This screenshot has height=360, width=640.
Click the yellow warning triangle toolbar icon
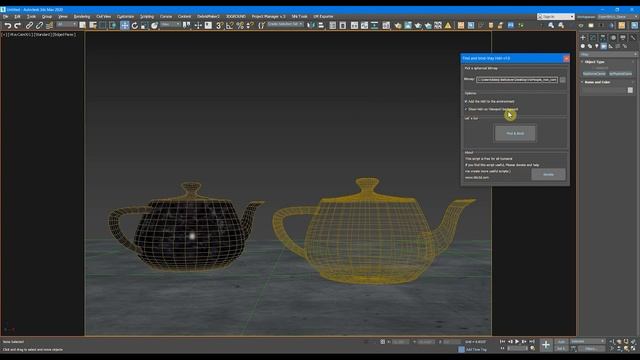(x=448, y=26)
